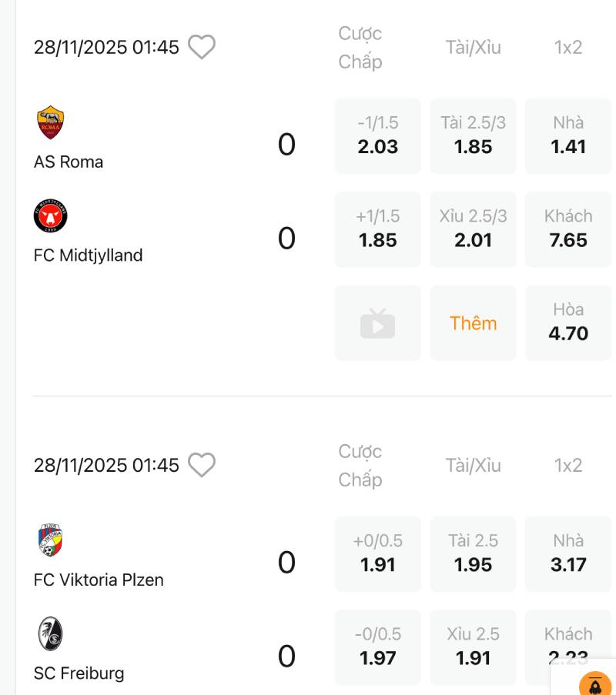Screen dimensions: 616x695
Task: Click the SC Freiburg club logo
Action: 51,633
